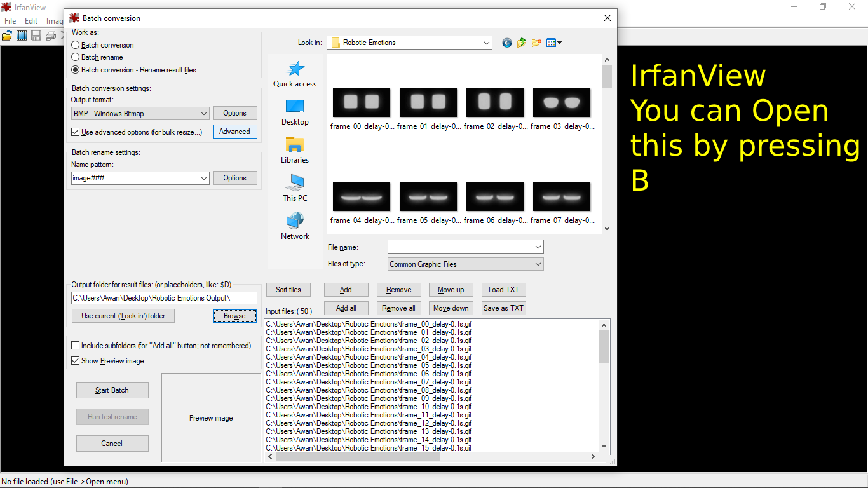Open the View Menu icon in file browser

coord(553,43)
